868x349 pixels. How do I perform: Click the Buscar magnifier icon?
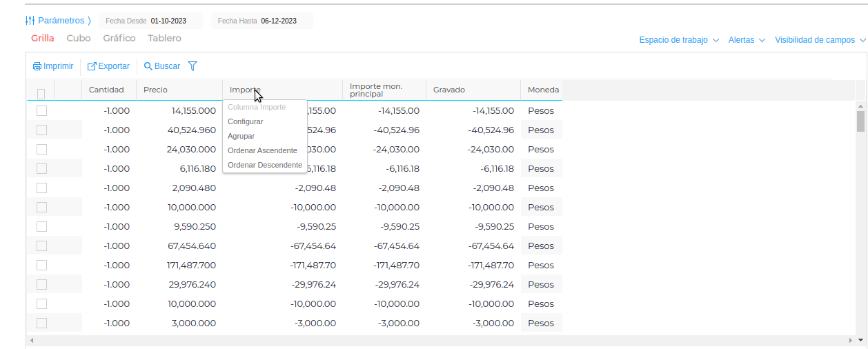point(148,67)
